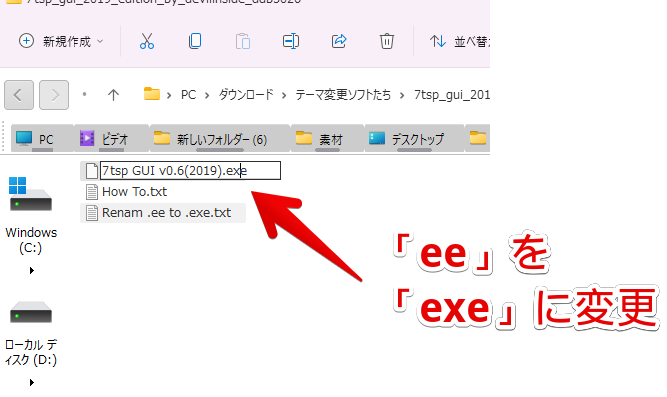The width and height of the screenshot is (667, 397).
Task: Expand chevron after PC in breadcrumb
Action: (x=207, y=95)
